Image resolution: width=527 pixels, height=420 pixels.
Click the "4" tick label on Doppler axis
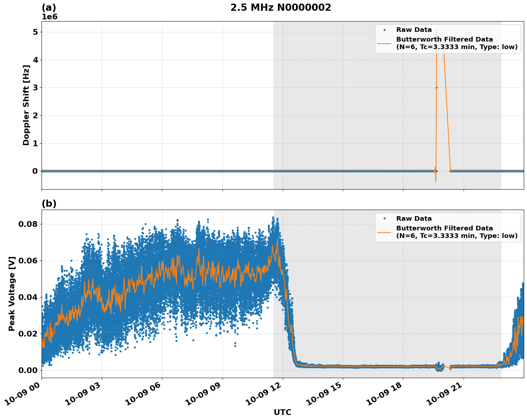(x=35, y=60)
